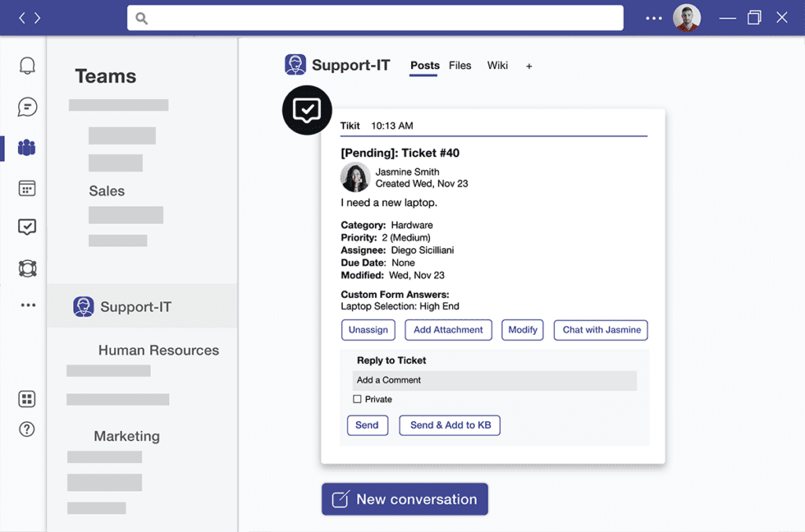Screen dimensions: 805x532
Task: Click the Support-IT channel title
Action: coord(351,65)
